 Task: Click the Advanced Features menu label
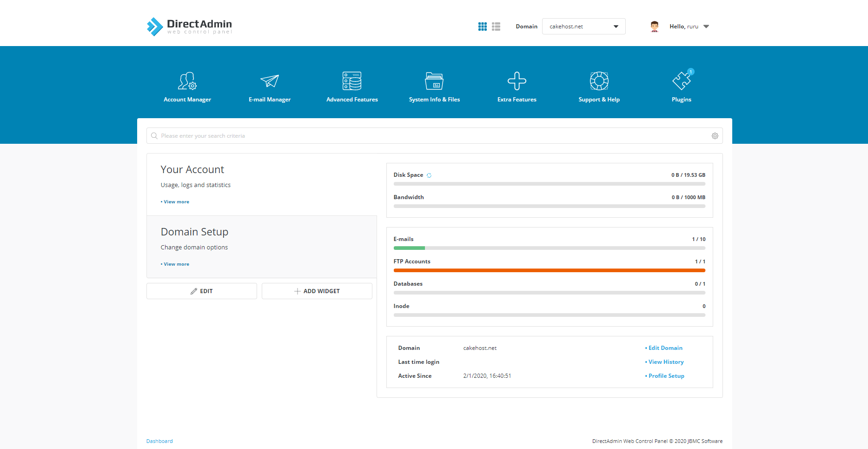(x=352, y=100)
